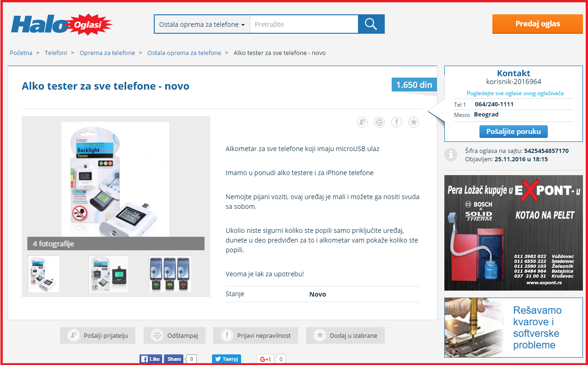
Task: Expand the 'Ostala oprema za telefone' category dropdown
Action: click(202, 24)
